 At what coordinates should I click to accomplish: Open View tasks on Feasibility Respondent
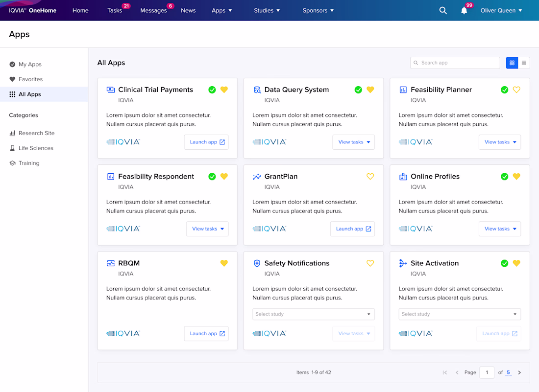click(207, 229)
